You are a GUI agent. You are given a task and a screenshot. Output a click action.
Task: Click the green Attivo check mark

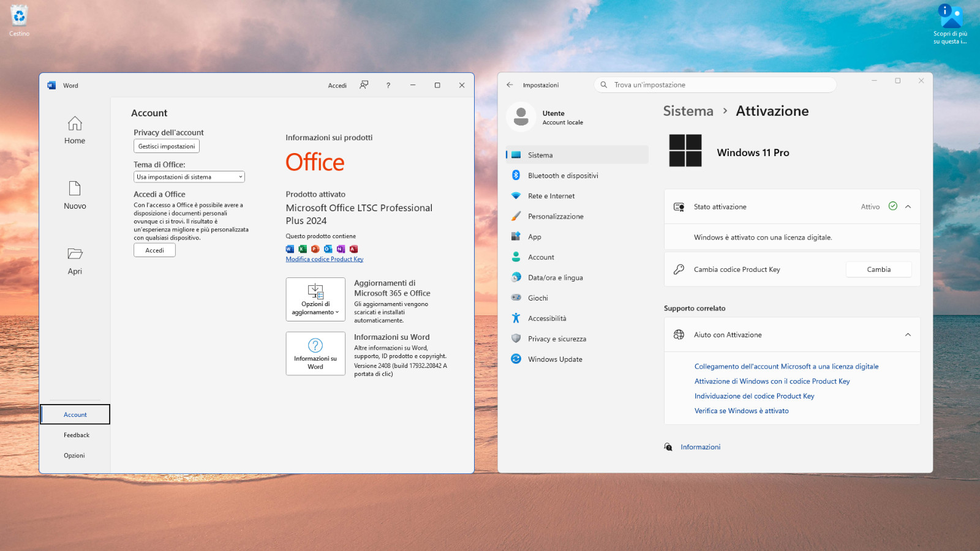pyautogui.click(x=893, y=206)
